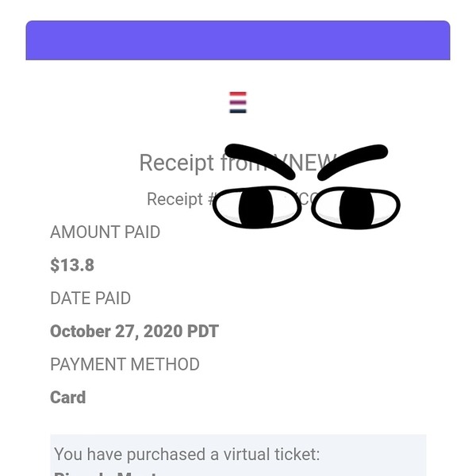The width and height of the screenshot is (476, 476).
Task: Click the left cartoon eye sticker
Action: pos(257,207)
